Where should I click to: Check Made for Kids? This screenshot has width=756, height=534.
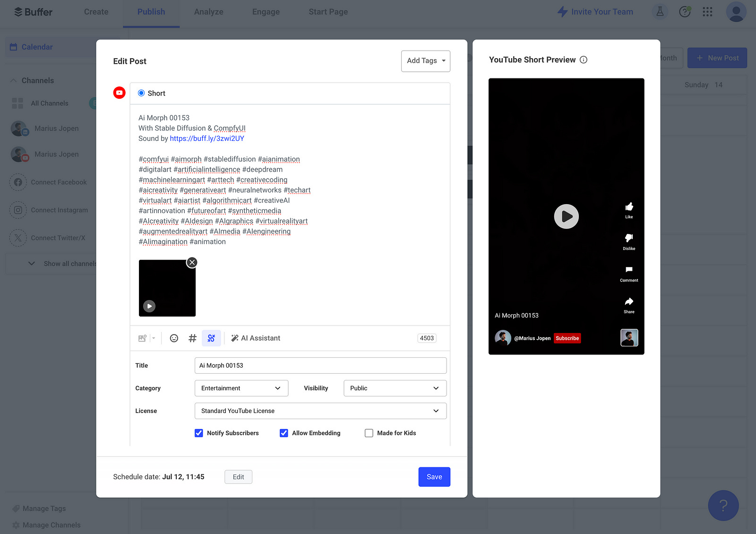(x=369, y=433)
